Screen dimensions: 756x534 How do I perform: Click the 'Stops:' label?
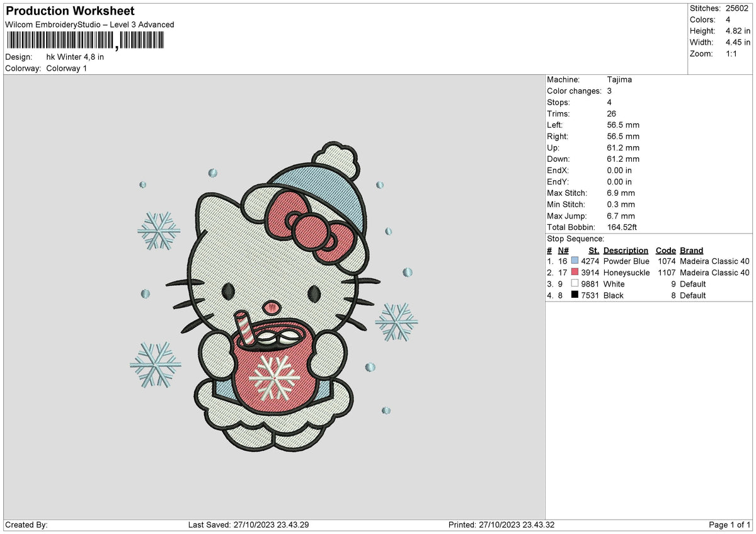[558, 103]
